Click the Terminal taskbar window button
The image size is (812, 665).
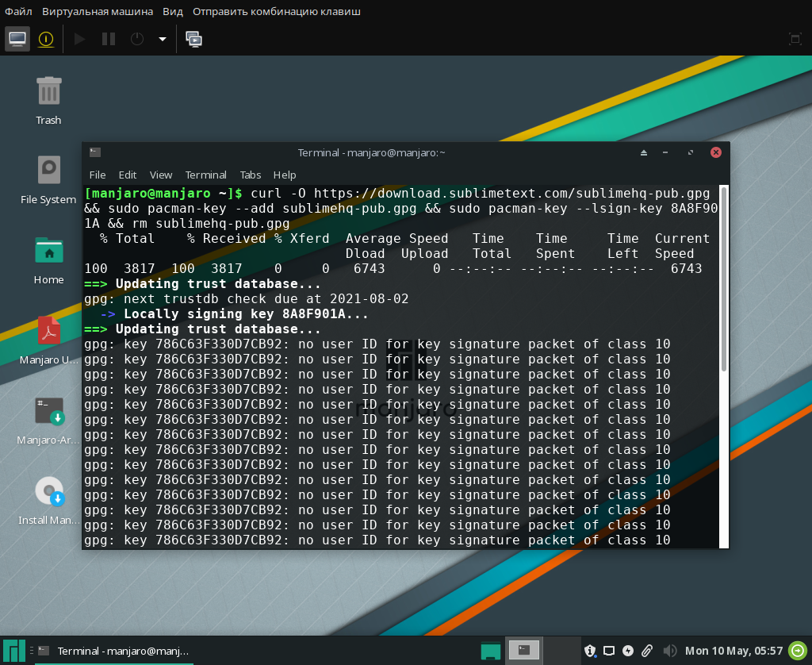click(113, 651)
